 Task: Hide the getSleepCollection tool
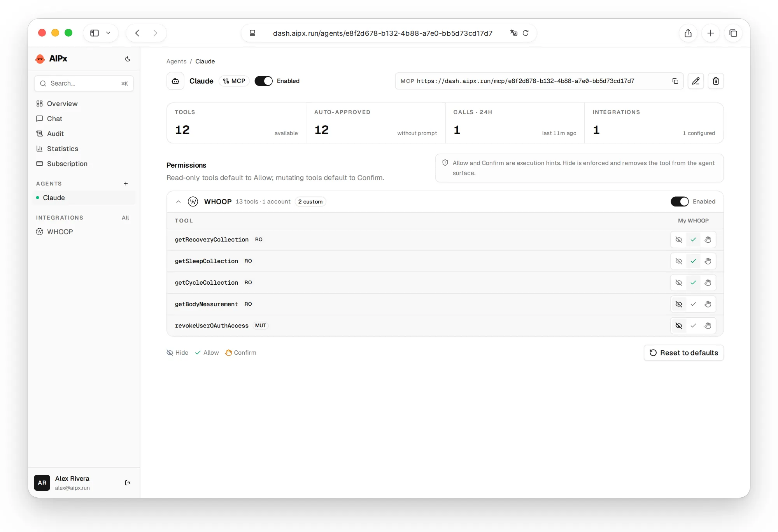pyautogui.click(x=679, y=261)
